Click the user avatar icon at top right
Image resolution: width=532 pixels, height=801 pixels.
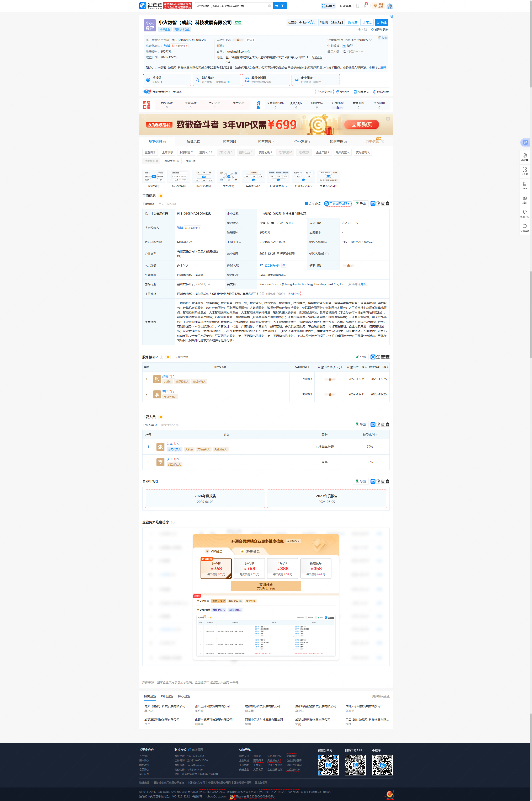pos(389,6)
